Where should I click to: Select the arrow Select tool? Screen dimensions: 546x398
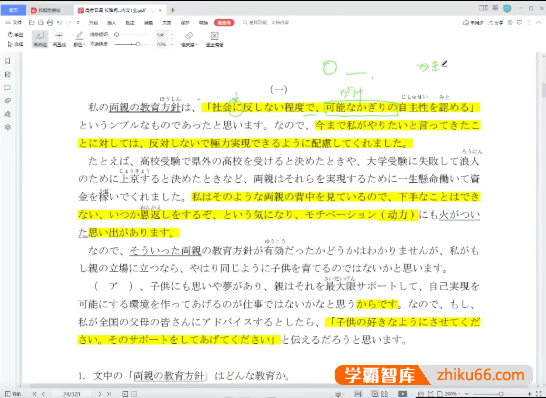pos(15,44)
